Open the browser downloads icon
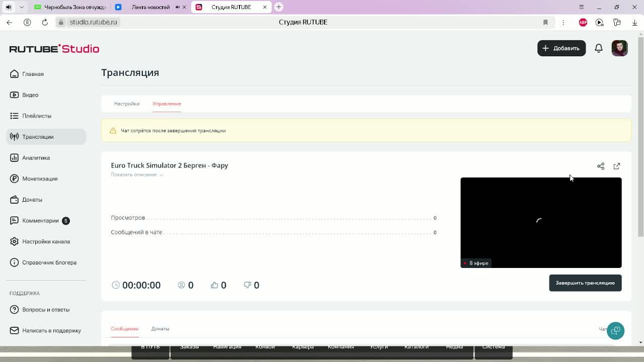 click(634, 22)
